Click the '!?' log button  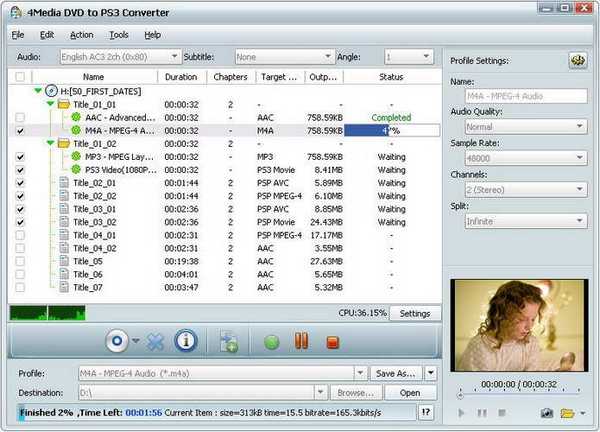click(426, 412)
